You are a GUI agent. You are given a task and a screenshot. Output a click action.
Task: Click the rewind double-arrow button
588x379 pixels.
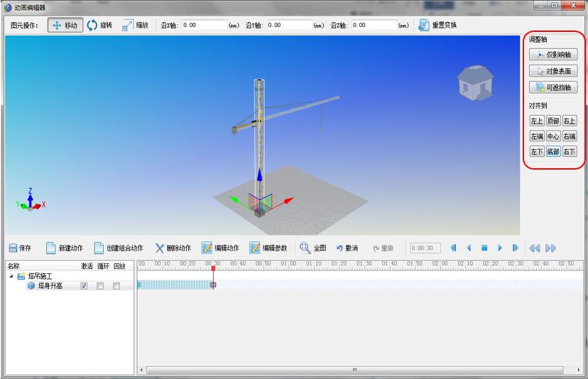coord(535,248)
